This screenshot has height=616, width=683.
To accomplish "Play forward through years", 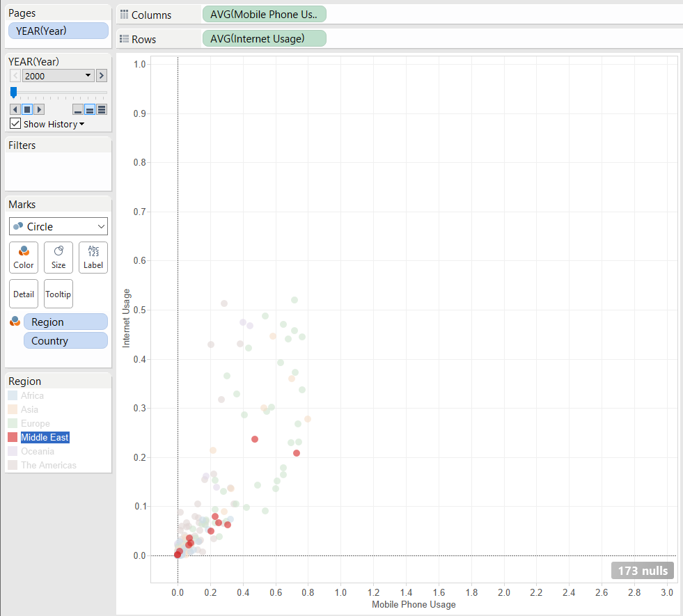I will point(39,109).
